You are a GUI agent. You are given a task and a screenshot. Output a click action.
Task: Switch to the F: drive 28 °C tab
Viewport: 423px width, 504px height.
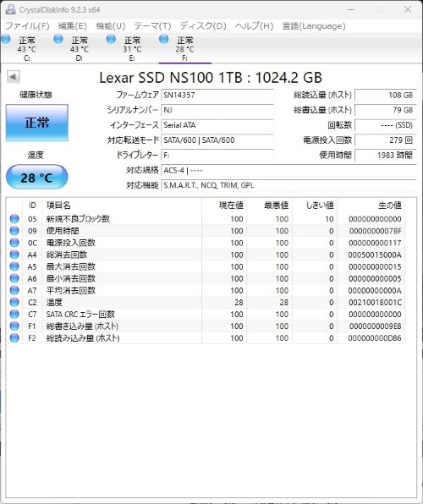185,49
